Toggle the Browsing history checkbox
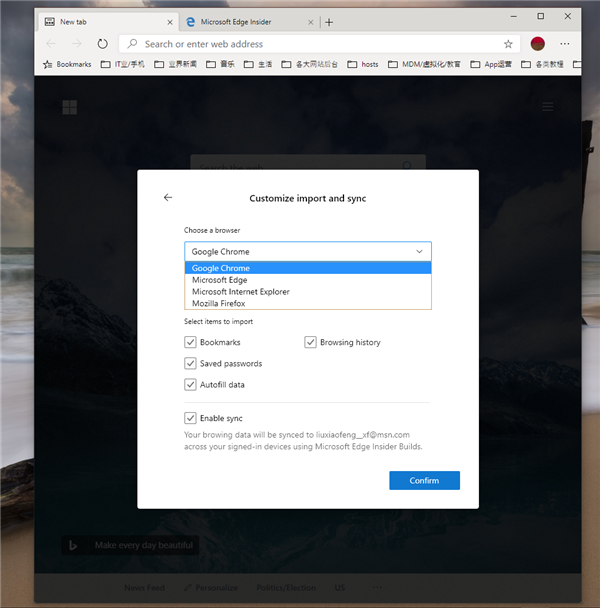 coord(311,342)
